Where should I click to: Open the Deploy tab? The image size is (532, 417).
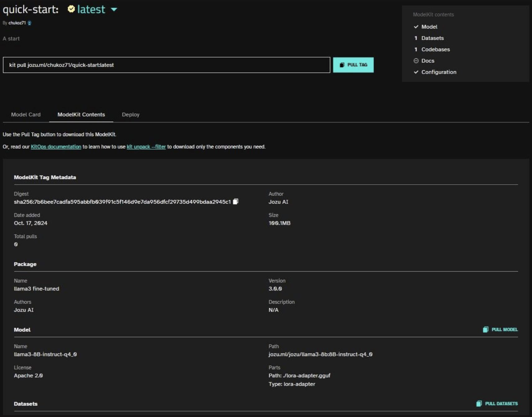coord(131,114)
